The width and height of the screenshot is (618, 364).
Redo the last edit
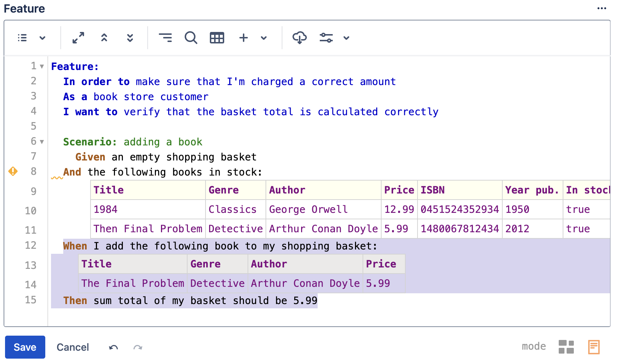tap(138, 347)
